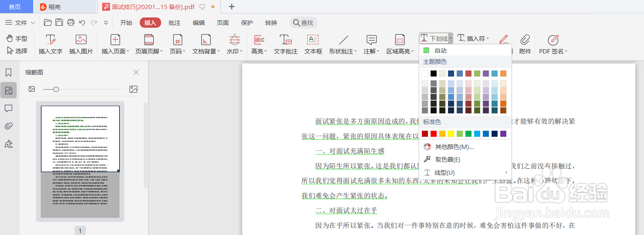Screen dimensions: 644x235
Task: Activate the Highlight tool
Action: click(259, 44)
